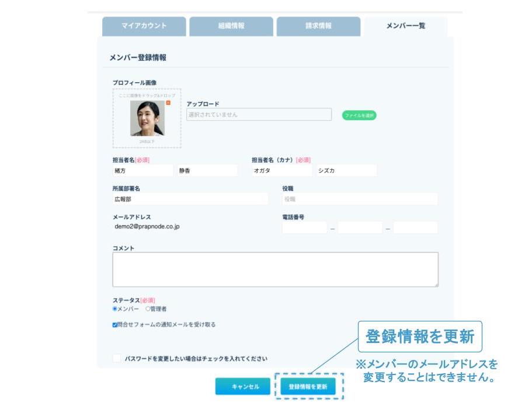The height and width of the screenshot is (420, 518).
Task: Click the first name field containing 静香
Action: pyautogui.click(x=207, y=170)
